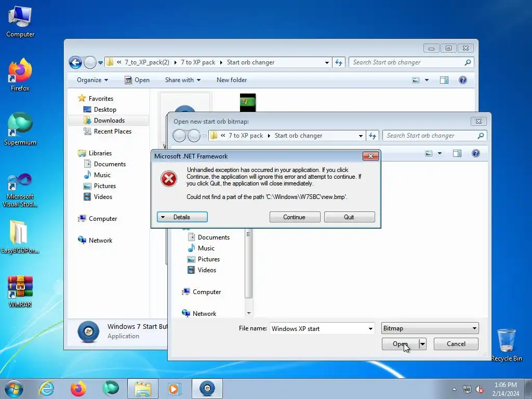The width and height of the screenshot is (532, 399).
Task: Open File name history dropdown arrow
Action: (370, 328)
